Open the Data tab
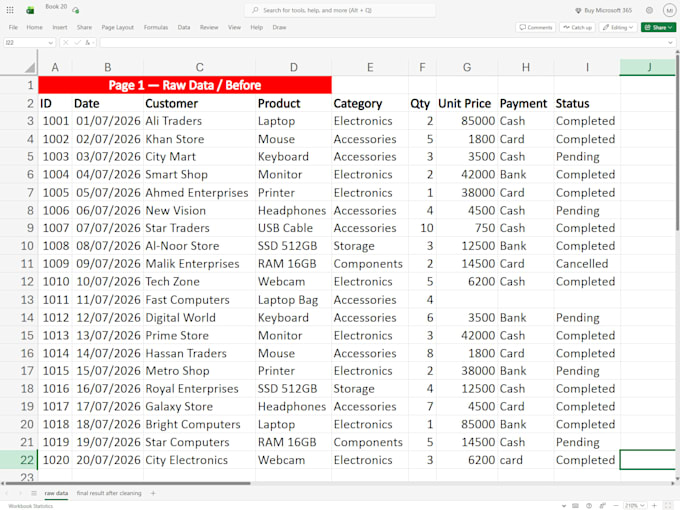The width and height of the screenshot is (680, 510). (x=184, y=27)
